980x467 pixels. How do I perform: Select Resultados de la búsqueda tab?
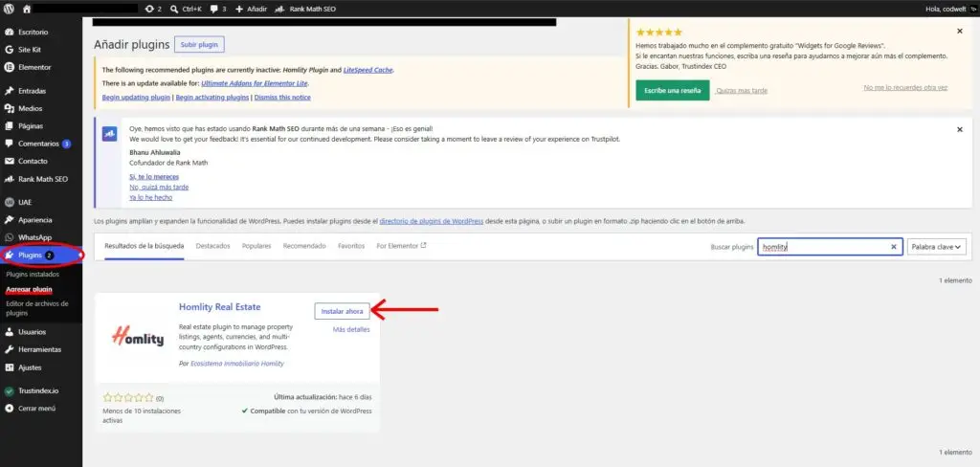144,246
